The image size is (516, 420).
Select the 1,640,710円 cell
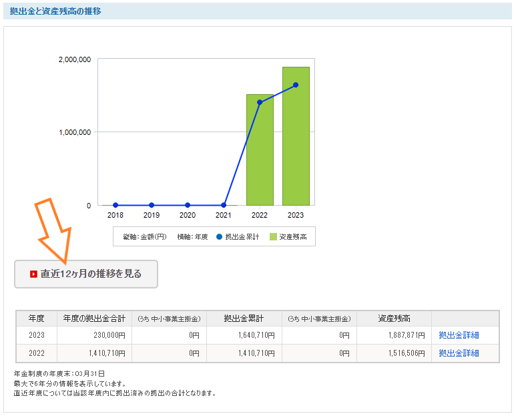click(244, 335)
